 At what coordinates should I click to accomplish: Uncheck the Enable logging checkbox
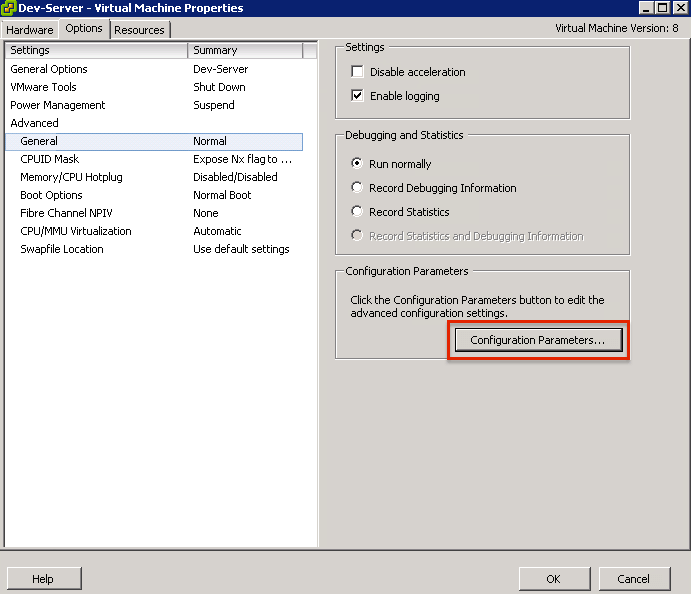coord(358,96)
